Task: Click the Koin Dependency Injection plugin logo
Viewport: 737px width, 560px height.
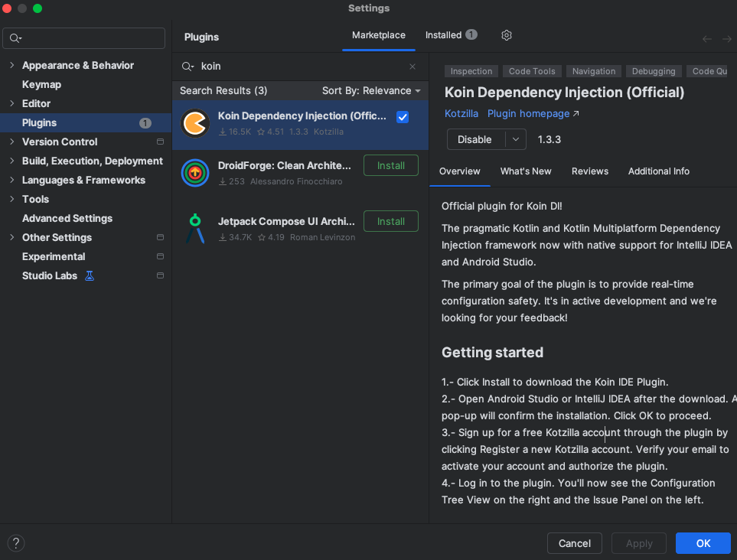Action: (195, 124)
